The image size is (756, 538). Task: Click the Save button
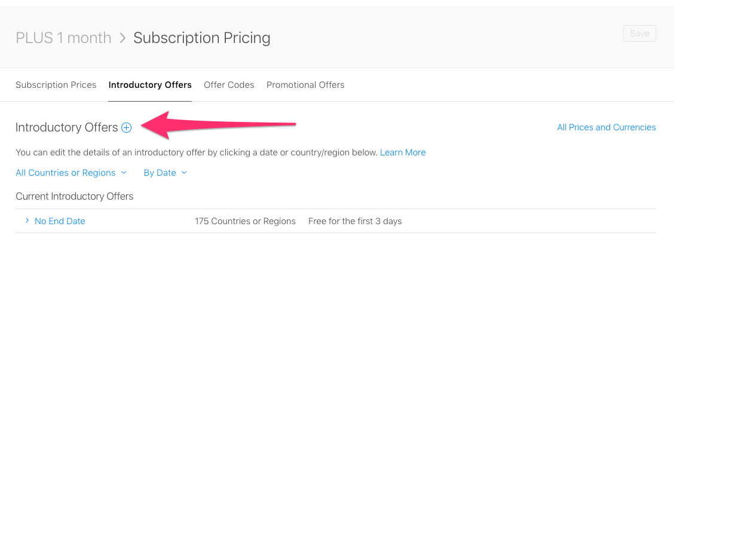pos(639,33)
